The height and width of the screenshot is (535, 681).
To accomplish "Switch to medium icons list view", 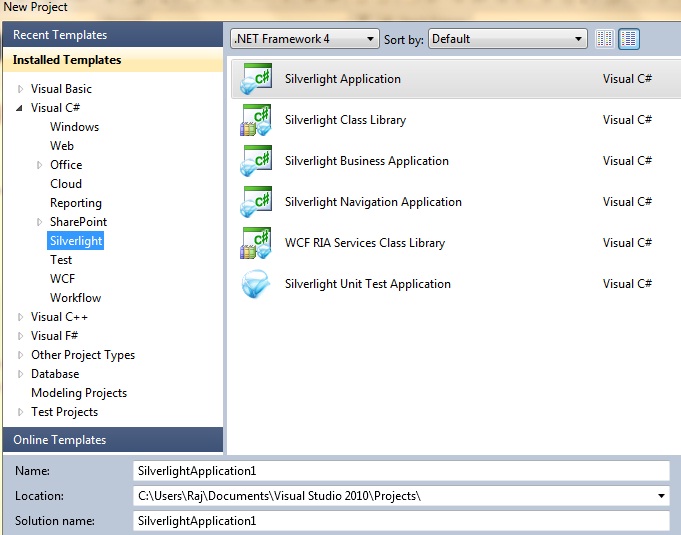I will pyautogui.click(x=629, y=39).
